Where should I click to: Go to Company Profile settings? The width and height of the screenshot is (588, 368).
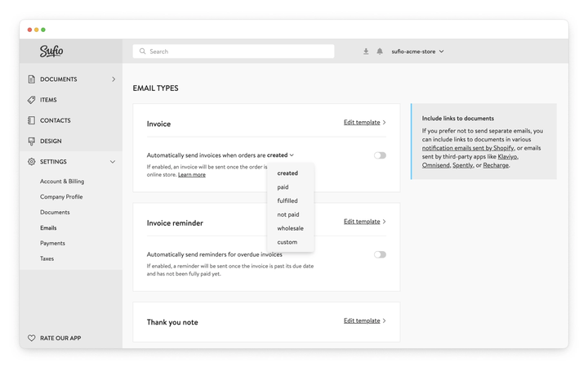pyautogui.click(x=61, y=197)
